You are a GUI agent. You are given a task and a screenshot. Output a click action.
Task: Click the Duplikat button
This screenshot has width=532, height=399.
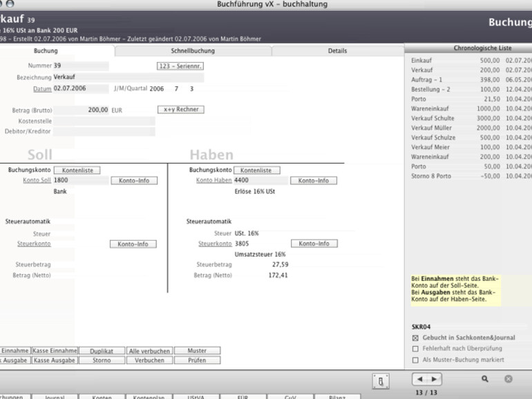pos(102,351)
